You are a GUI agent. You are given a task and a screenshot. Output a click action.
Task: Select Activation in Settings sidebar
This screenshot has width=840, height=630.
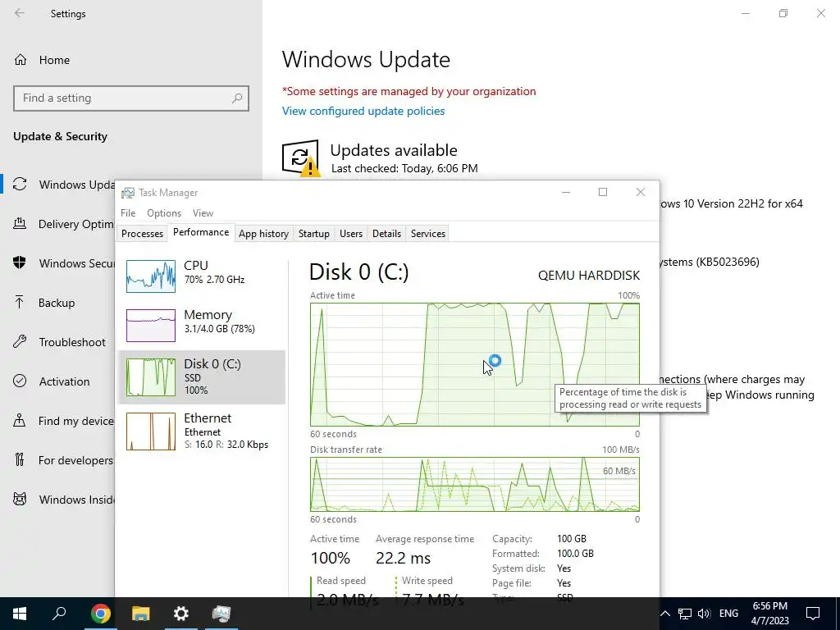64,381
